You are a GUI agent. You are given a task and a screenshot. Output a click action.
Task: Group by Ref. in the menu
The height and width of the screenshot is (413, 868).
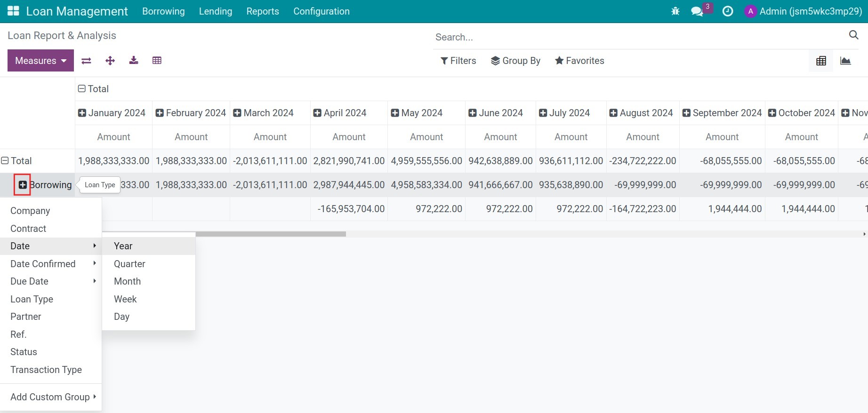51,334
